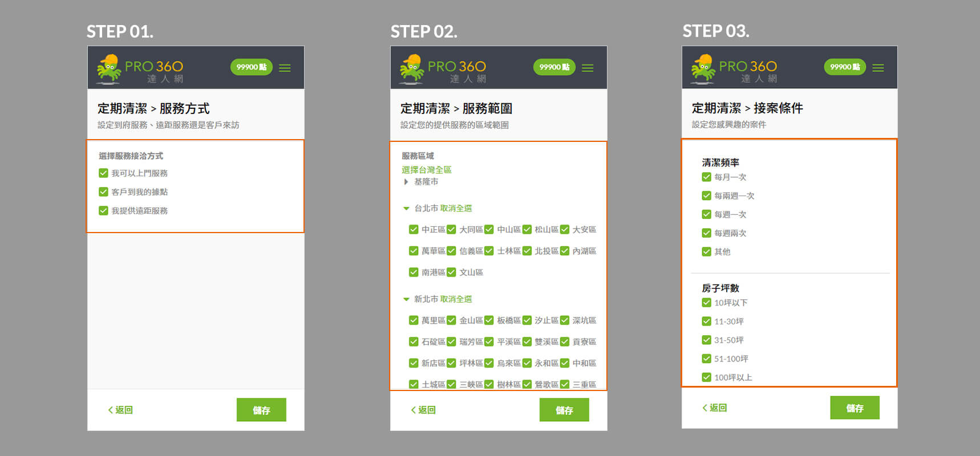The width and height of the screenshot is (980, 456).
Task: Open hamburger menu in Step 03 screen
Action: point(878,68)
